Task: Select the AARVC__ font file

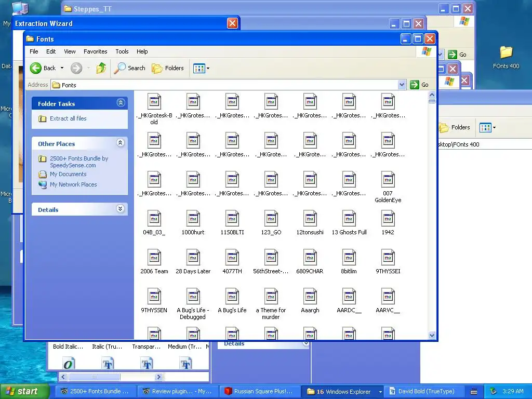Action: [388, 301]
